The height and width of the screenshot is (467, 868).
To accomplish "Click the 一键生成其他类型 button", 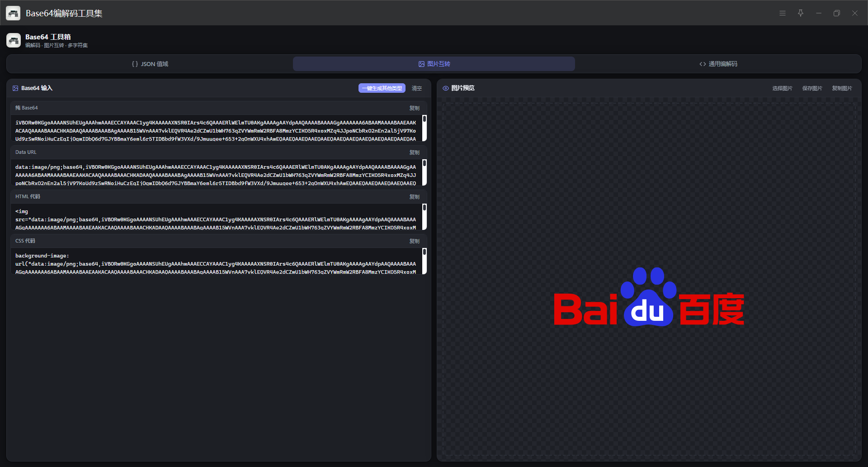I will coord(382,88).
